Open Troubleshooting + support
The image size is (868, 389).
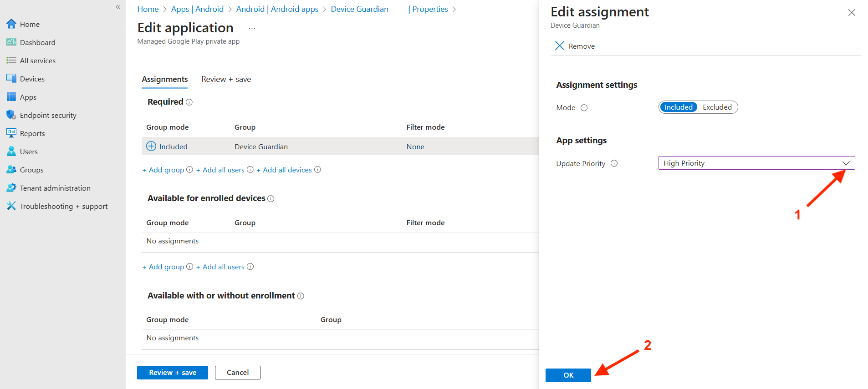click(63, 206)
